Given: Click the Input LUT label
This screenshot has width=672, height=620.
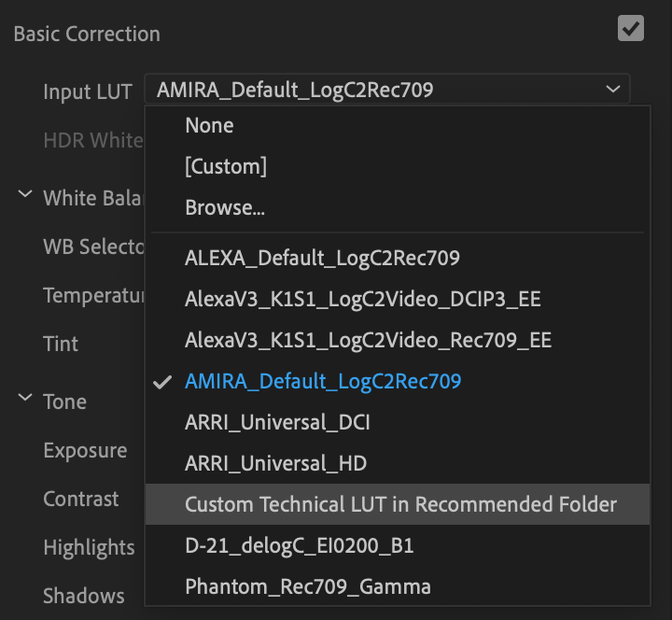Looking at the screenshot, I should coord(88,92).
